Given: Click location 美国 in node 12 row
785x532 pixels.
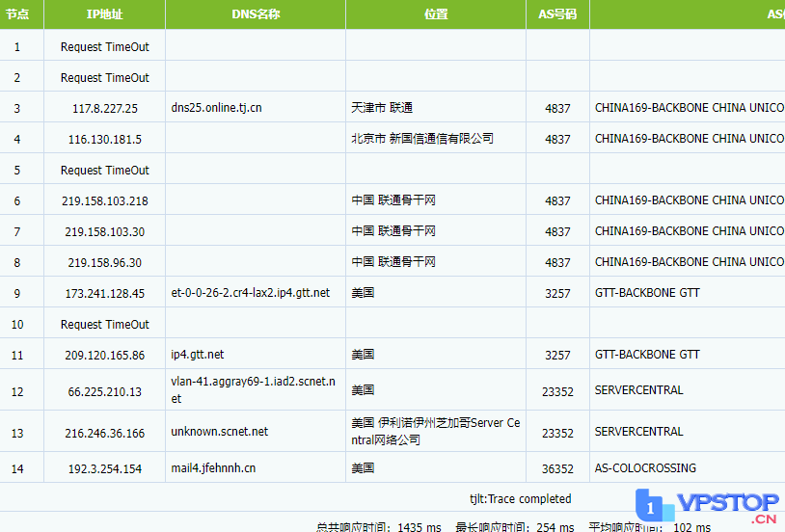Looking at the screenshot, I should [x=363, y=390].
